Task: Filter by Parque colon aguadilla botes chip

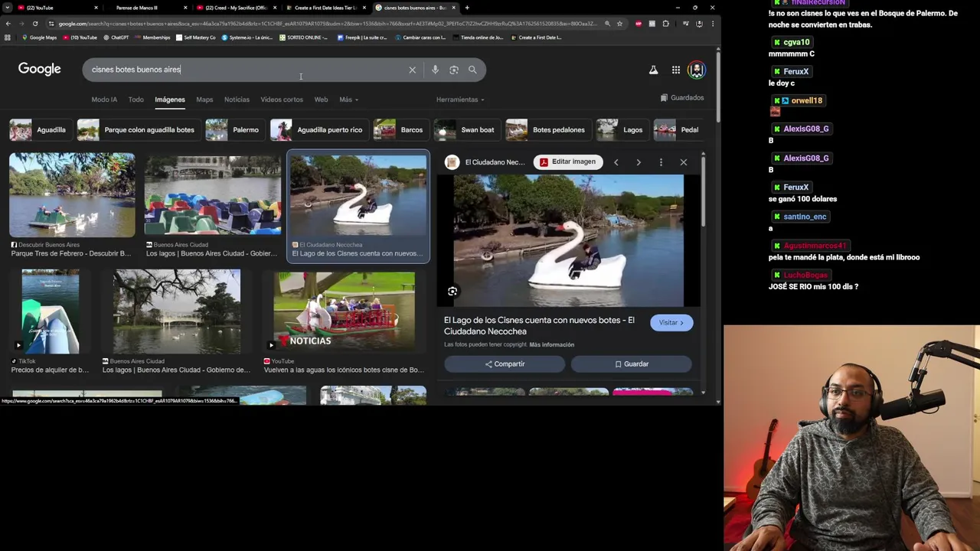Action: (x=137, y=130)
